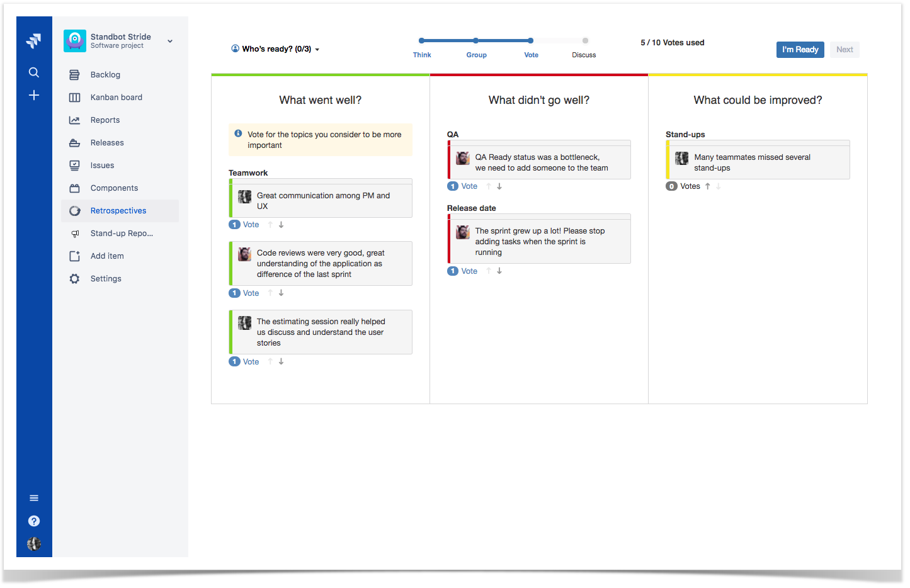
Task: Click the person icon beside Who's ready
Action: click(x=236, y=48)
